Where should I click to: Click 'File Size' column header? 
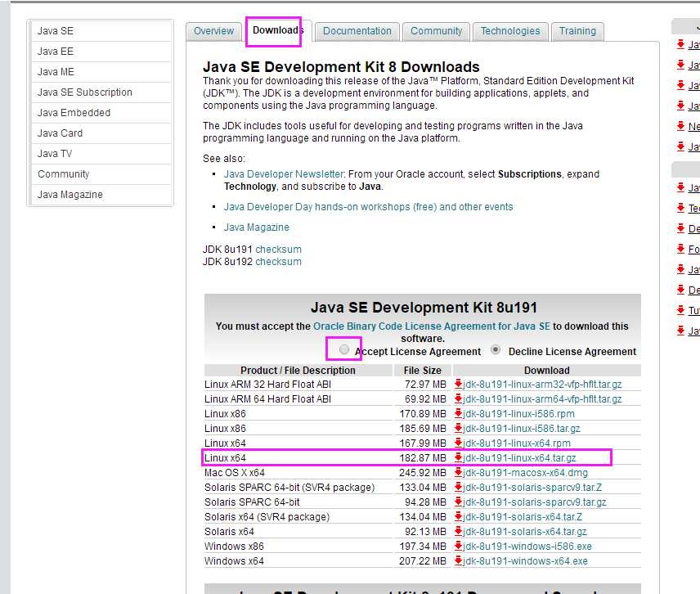pos(422,371)
